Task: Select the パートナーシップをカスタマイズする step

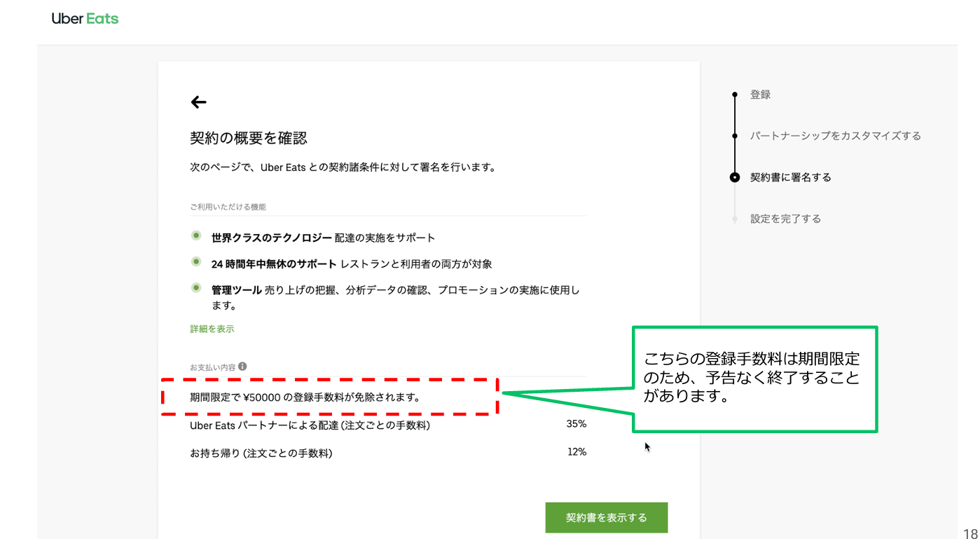Action: [x=836, y=136]
